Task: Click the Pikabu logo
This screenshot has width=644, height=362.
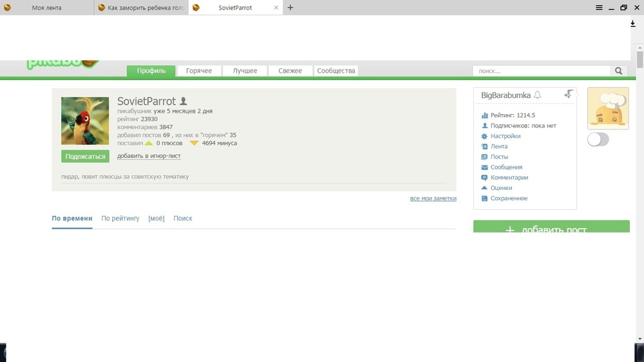Action: 62,63
